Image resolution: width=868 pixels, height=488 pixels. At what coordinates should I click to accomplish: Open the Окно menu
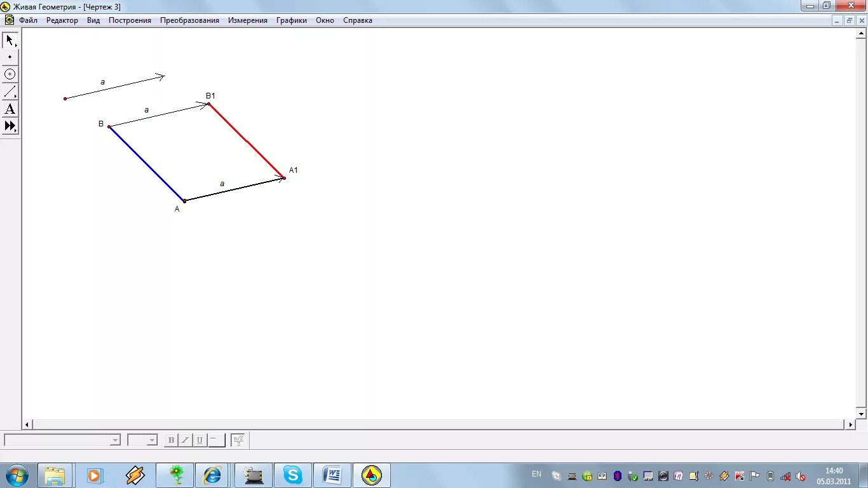coord(325,20)
